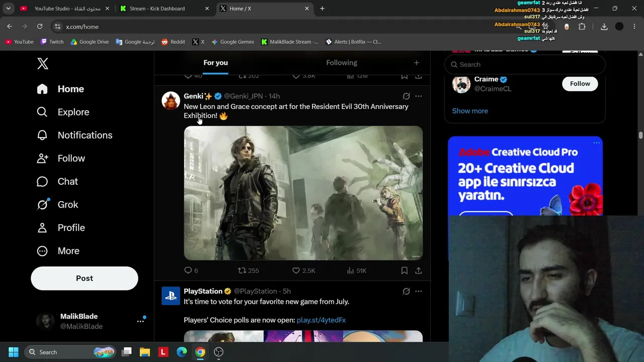Image resolution: width=644 pixels, height=362 pixels.
Task: Open OBS Studio from taskbar
Action: click(x=218, y=352)
